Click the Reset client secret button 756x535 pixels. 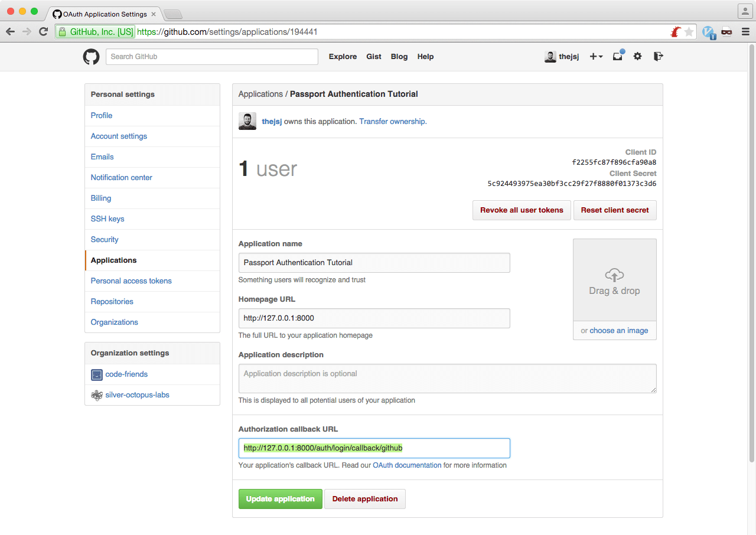[614, 210]
